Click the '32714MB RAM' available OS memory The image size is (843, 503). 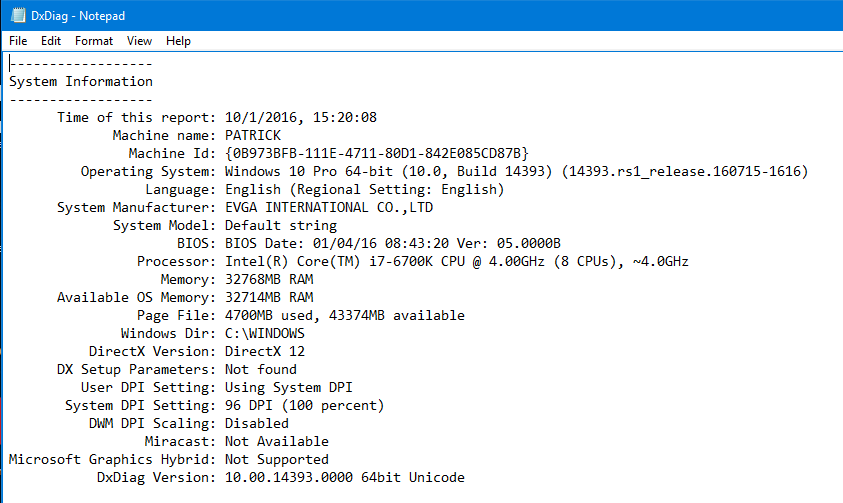click(x=269, y=298)
